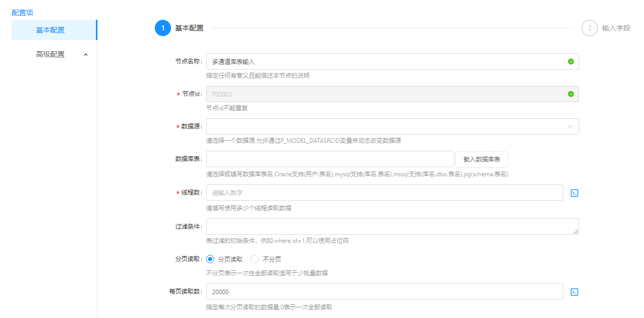Click step 1 circle for 基本配置

coord(163,28)
